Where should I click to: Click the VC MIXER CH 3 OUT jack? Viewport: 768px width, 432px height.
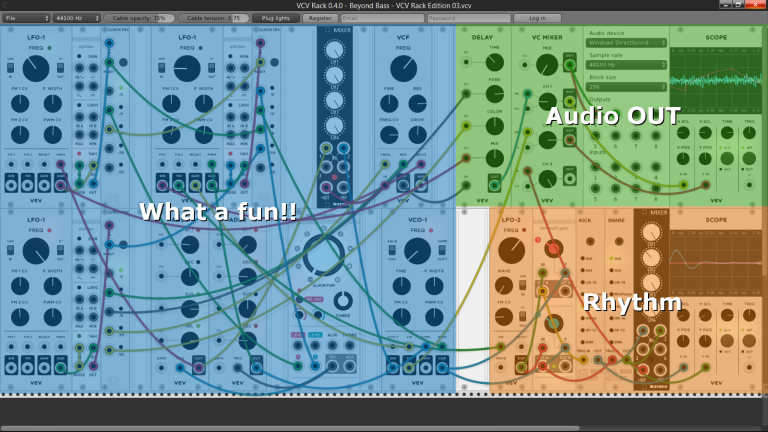[x=570, y=178]
